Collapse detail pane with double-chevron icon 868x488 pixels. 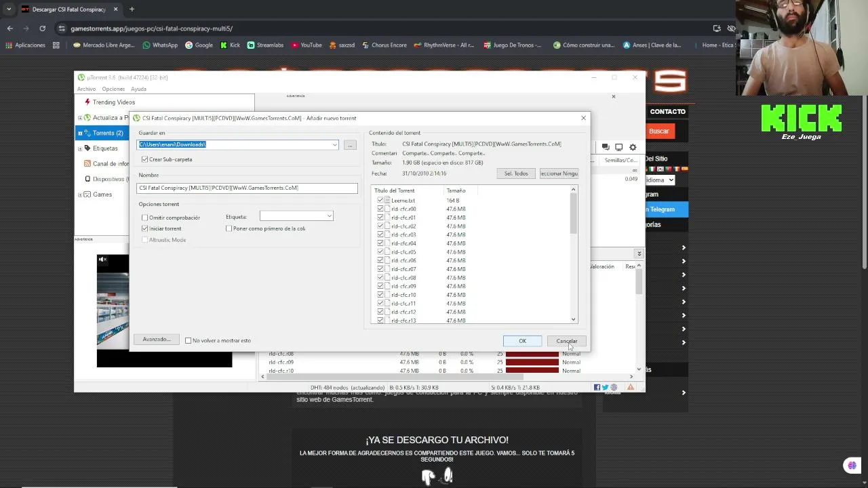point(639,253)
